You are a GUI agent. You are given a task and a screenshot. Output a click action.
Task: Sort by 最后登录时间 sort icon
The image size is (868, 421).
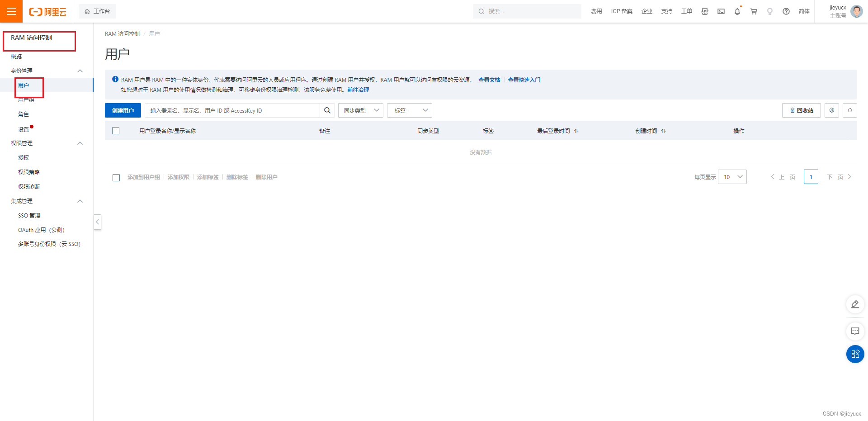pos(576,131)
